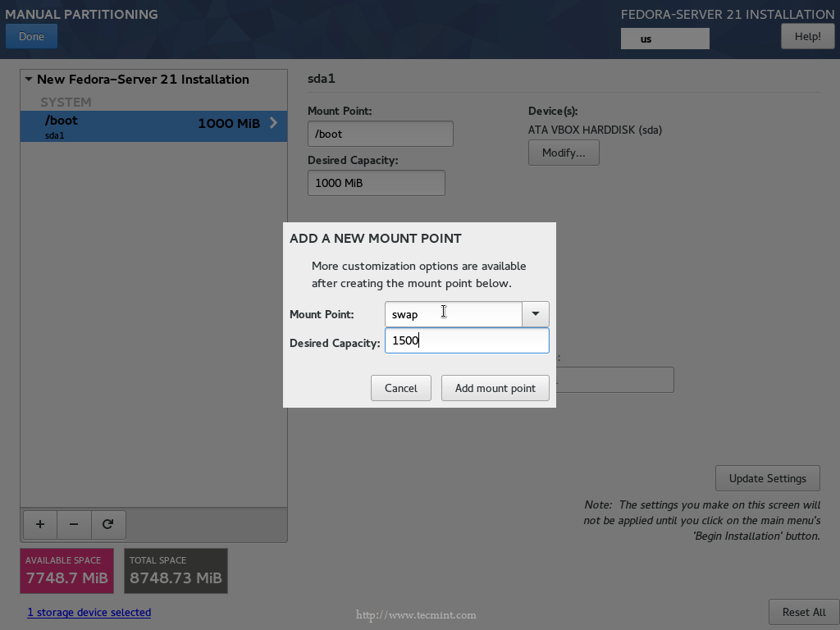Focus the swap Mount Point field in dialog
The height and width of the screenshot is (630, 840).
[x=453, y=314]
